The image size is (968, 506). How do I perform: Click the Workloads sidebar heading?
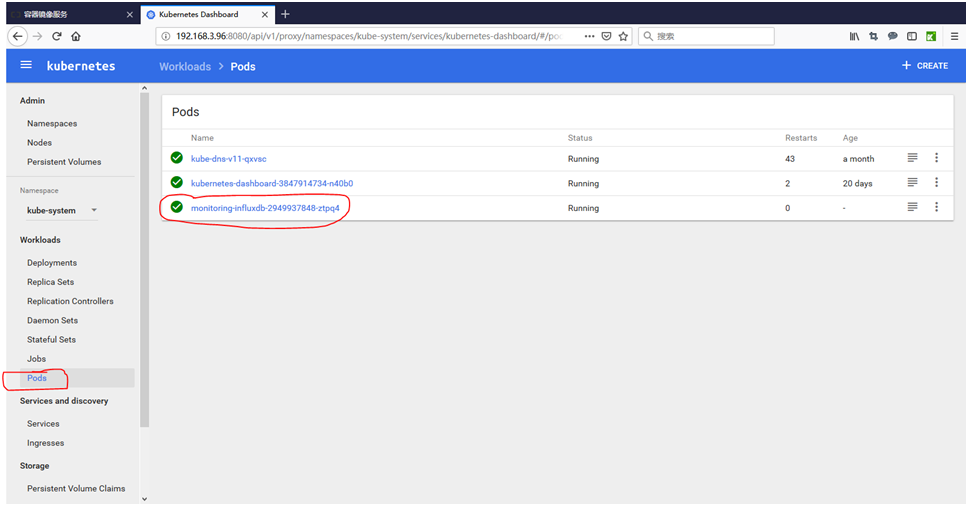pos(40,240)
